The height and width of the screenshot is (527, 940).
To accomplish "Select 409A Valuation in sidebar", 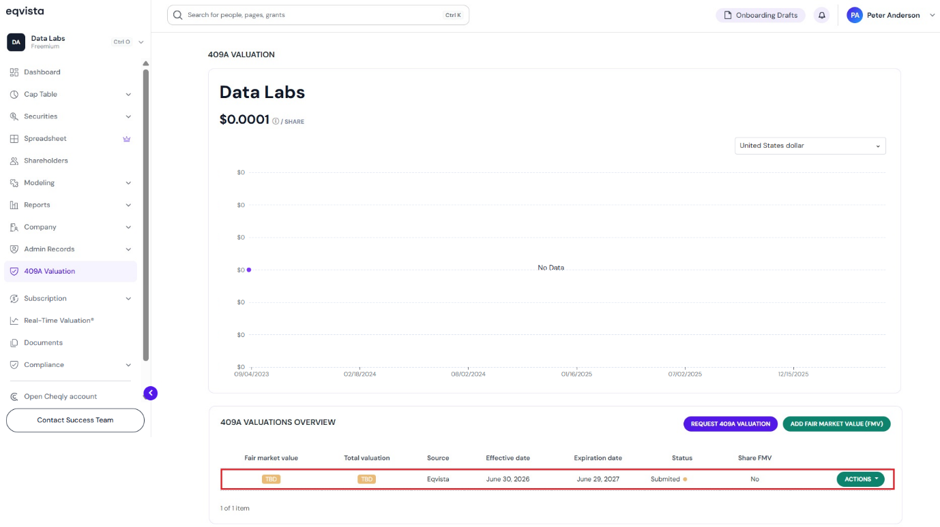I will (71, 272).
